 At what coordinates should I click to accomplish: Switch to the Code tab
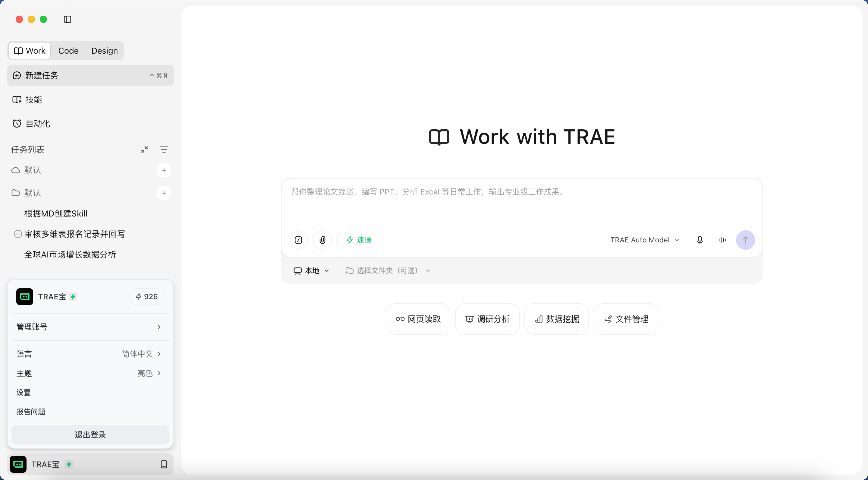(x=68, y=51)
